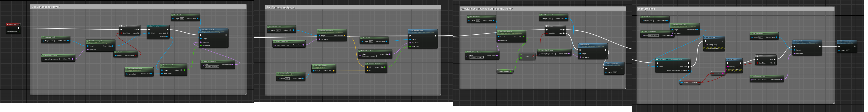Click In String field on upper Print String
Viewport: 868px width, 112px height.
pyautogui.click(x=716, y=44)
